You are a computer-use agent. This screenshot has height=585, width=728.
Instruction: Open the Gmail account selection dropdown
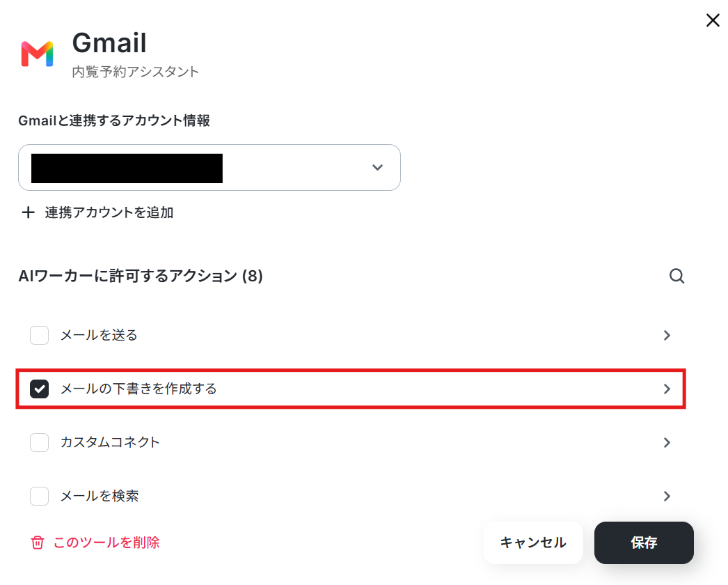pyautogui.click(x=209, y=167)
